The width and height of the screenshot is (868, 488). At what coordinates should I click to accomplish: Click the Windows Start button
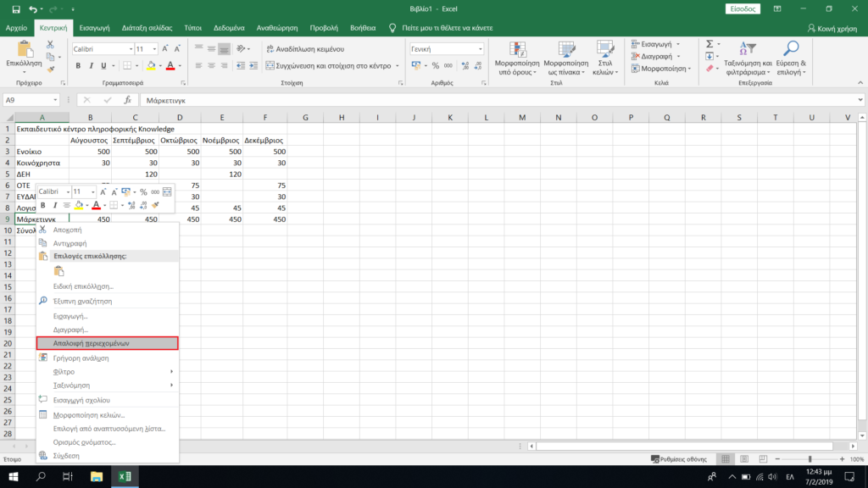[14, 476]
